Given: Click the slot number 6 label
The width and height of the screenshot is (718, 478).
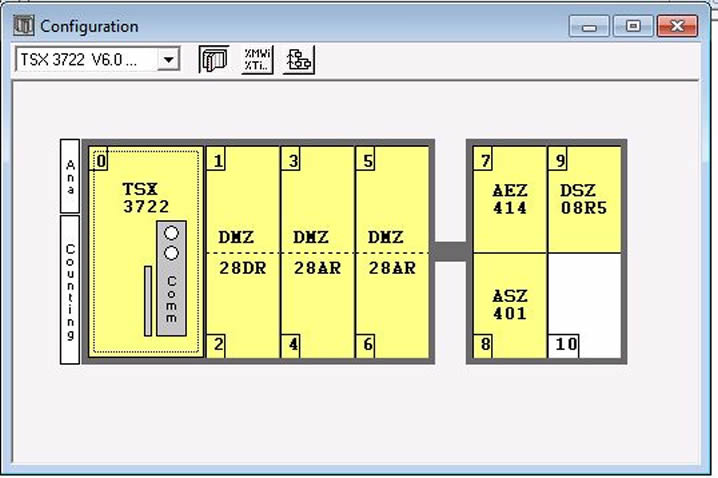Looking at the screenshot, I should [x=366, y=345].
